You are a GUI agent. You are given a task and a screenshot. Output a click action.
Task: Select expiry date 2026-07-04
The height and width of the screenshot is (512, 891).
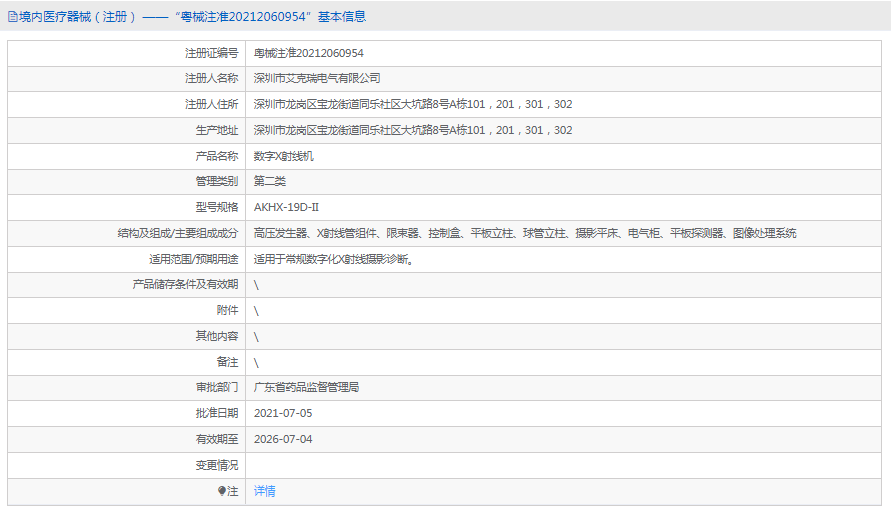click(283, 439)
